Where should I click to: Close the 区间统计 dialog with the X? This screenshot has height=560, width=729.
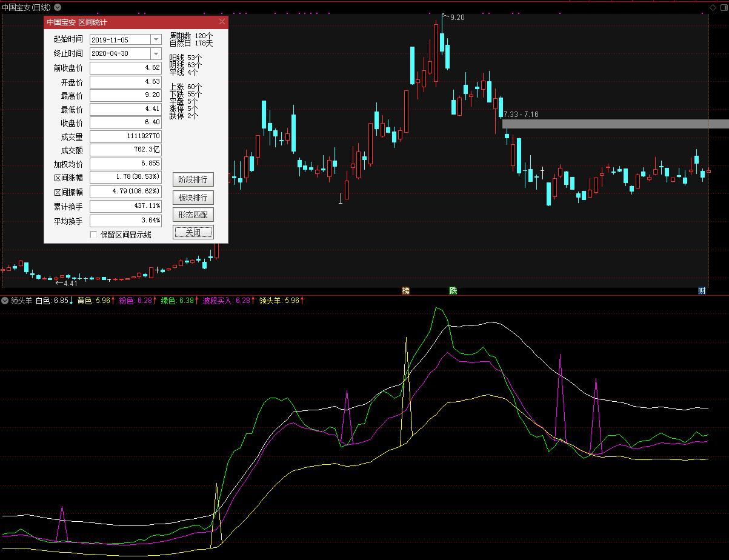[x=222, y=22]
